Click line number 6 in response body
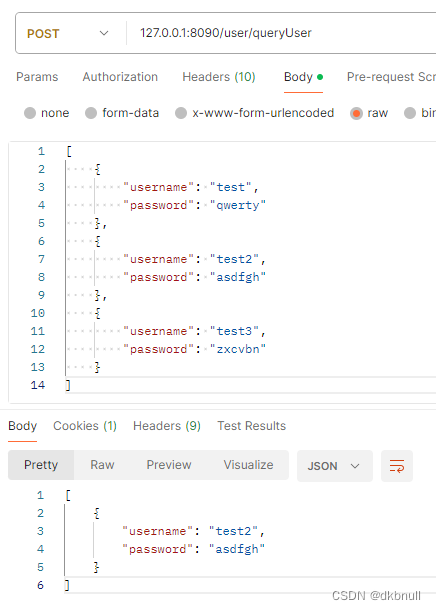This screenshot has height=610, width=436. [40, 585]
